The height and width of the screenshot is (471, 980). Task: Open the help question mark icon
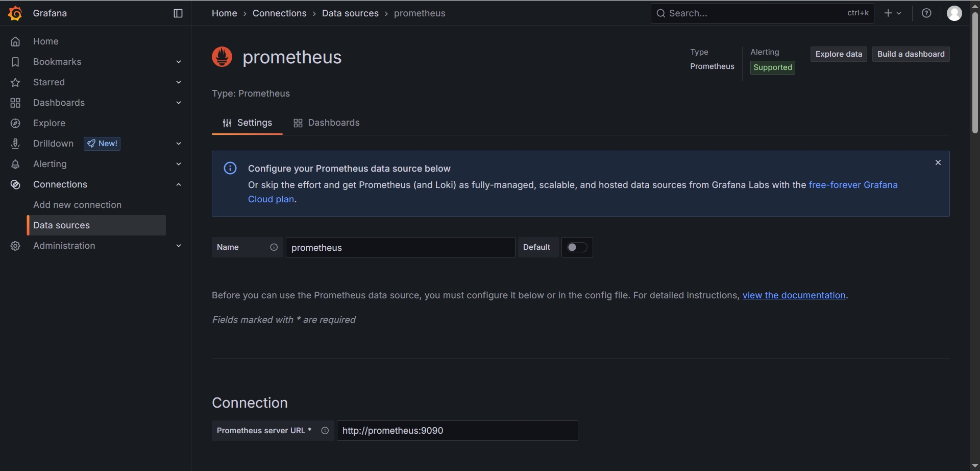pyautogui.click(x=926, y=13)
